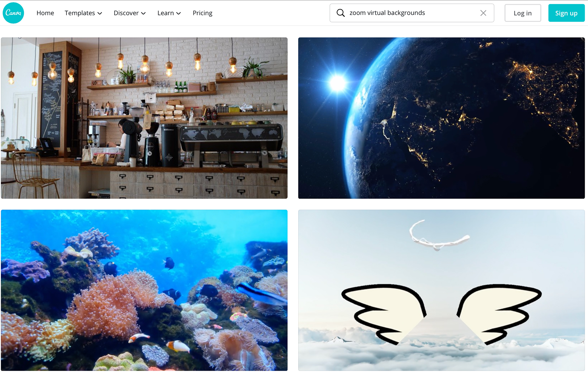
Task: Click the Discover dropdown arrow
Action: click(x=143, y=13)
